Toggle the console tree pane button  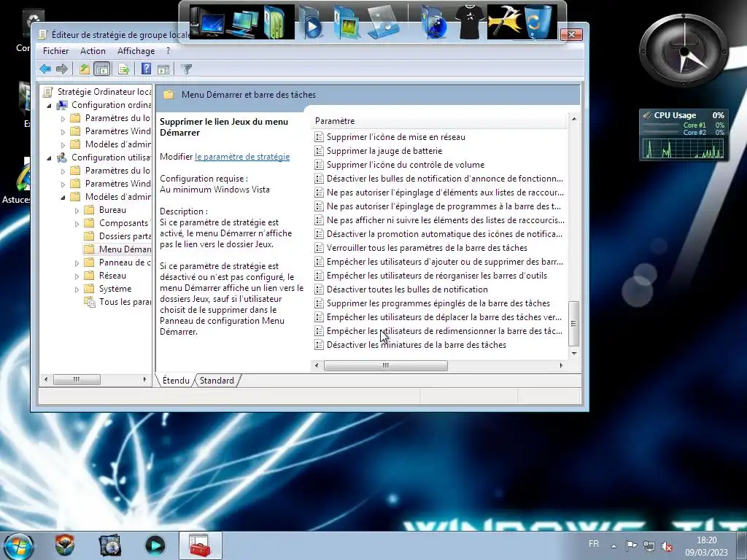point(102,69)
